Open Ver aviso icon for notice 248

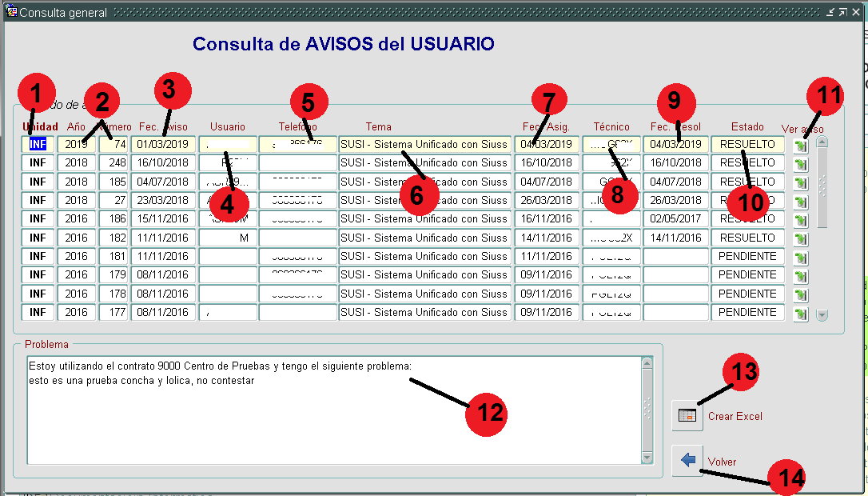click(x=801, y=164)
